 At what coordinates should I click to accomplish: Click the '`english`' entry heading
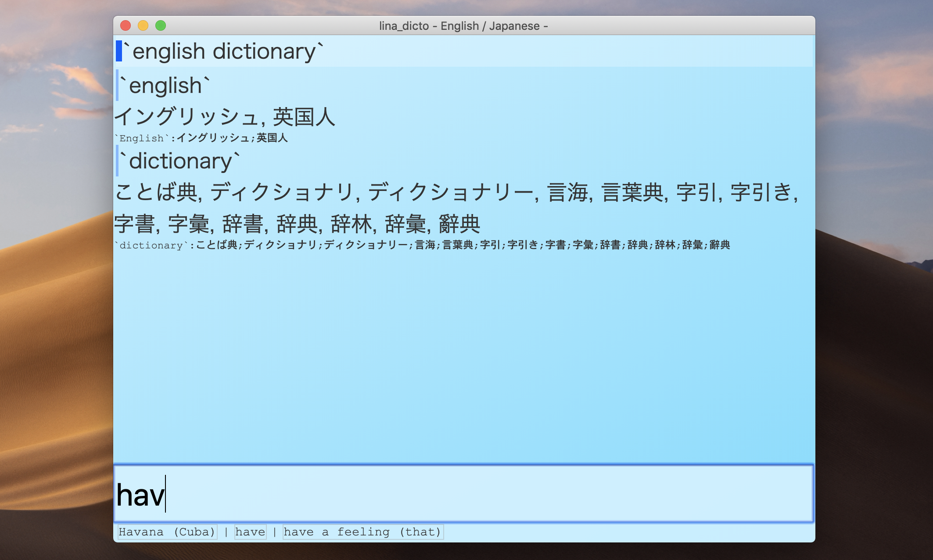pos(165,85)
